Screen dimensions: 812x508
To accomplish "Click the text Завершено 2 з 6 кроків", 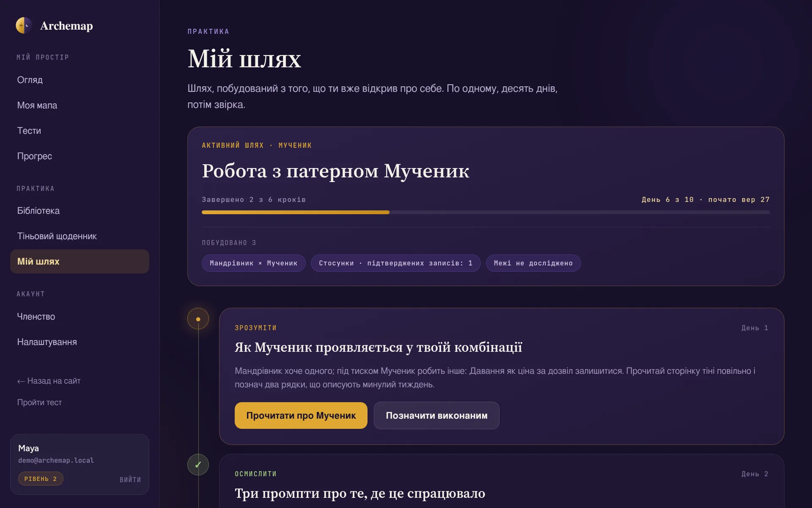I will [x=254, y=200].
